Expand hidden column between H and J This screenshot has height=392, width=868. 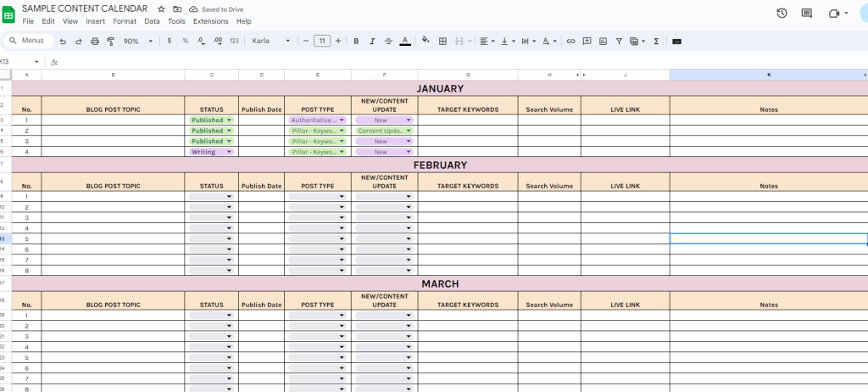[580, 75]
